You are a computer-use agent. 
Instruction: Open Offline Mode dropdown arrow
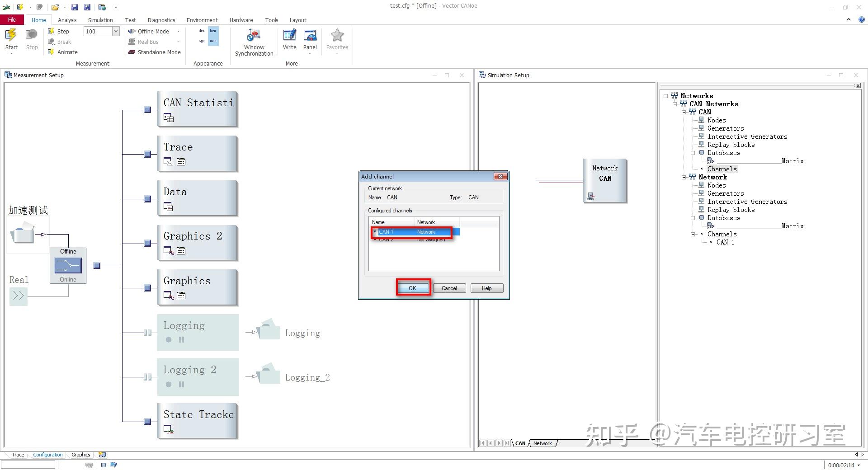pyautogui.click(x=178, y=31)
